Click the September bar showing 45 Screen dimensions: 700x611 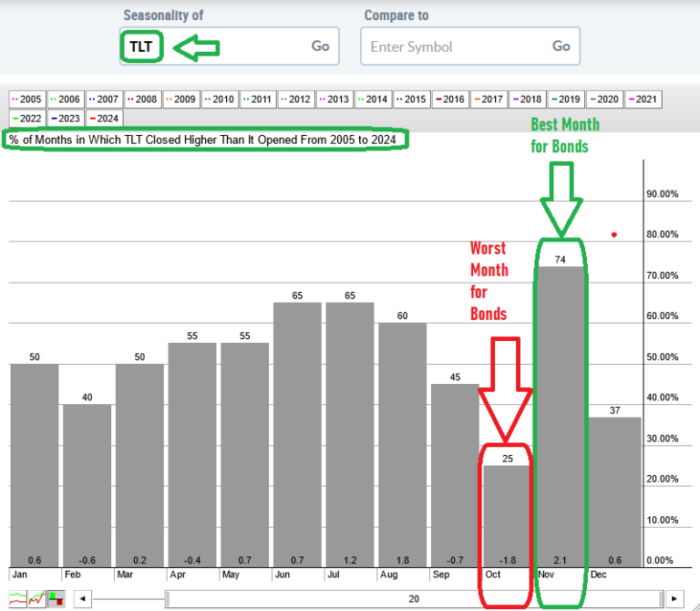pyautogui.click(x=455, y=476)
